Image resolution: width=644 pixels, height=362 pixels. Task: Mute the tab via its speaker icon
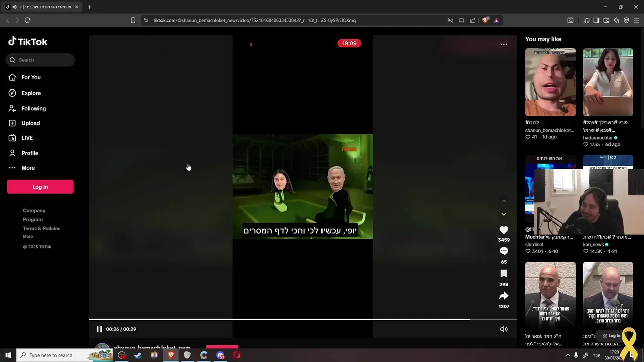coord(14,7)
